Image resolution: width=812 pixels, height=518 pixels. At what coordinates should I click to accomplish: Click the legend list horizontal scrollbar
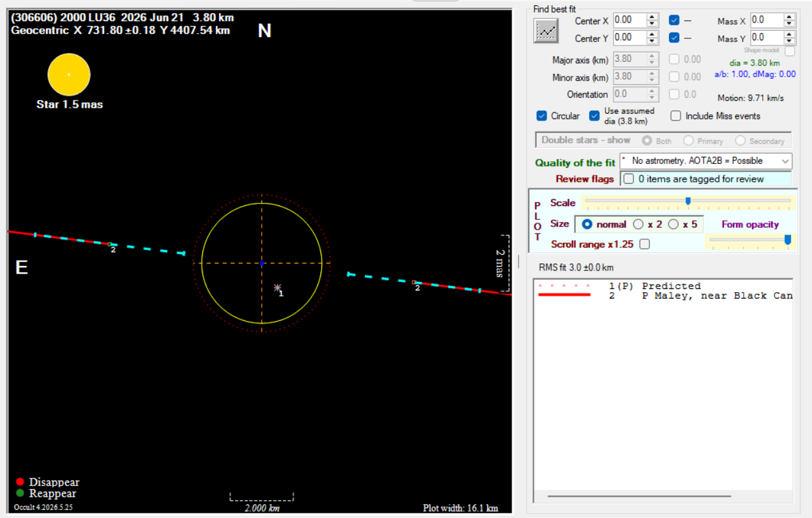(x=639, y=496)
